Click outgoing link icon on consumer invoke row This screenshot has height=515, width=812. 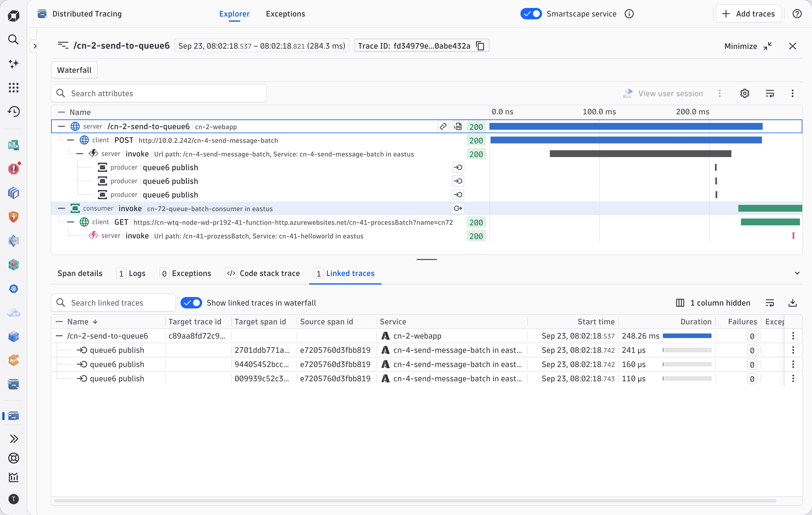click(x=458, y=208)
